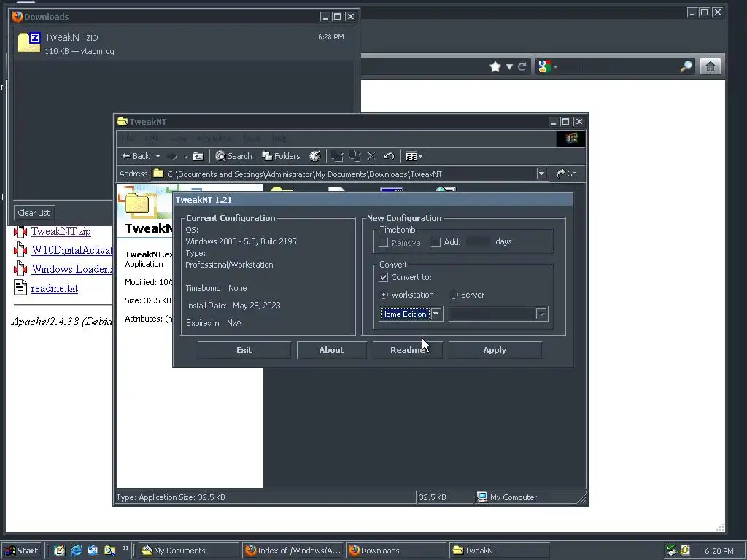The height and width of the screenshot is (560, 747).
Task: Toggle the Folders pane in Explorer
Action: (281, 156)
